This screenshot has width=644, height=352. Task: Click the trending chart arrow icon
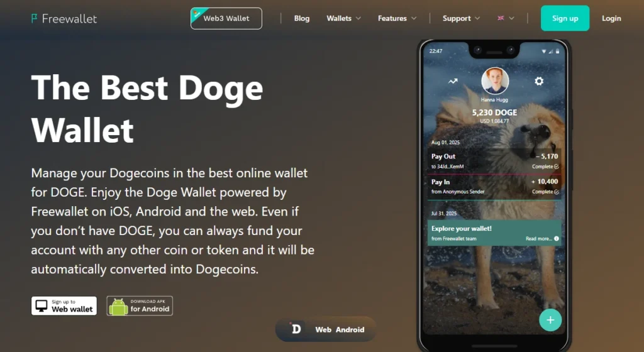[453, 81]
